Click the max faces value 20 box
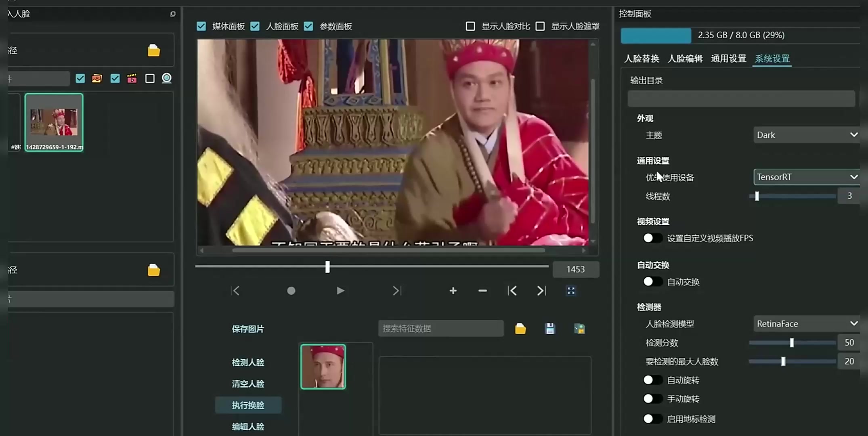The image size is (868, 436). 849,361
